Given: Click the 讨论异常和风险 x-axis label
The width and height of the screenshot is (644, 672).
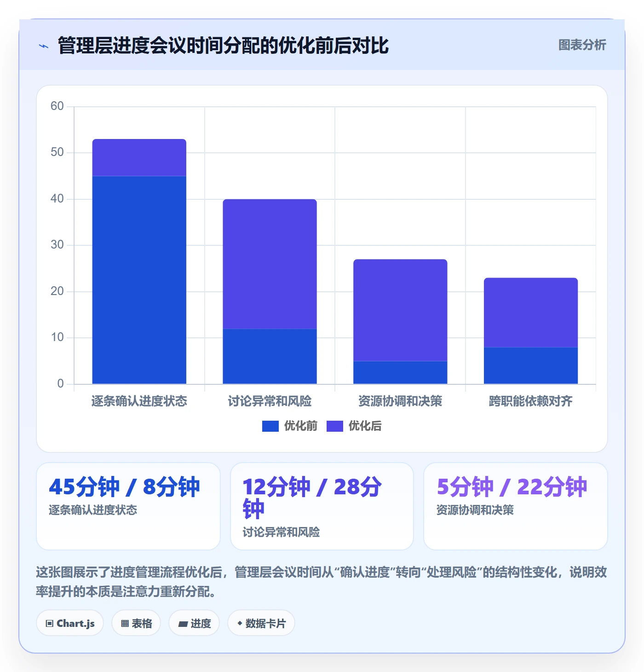Looking at the screenshot, I should [x=270, y=401].
